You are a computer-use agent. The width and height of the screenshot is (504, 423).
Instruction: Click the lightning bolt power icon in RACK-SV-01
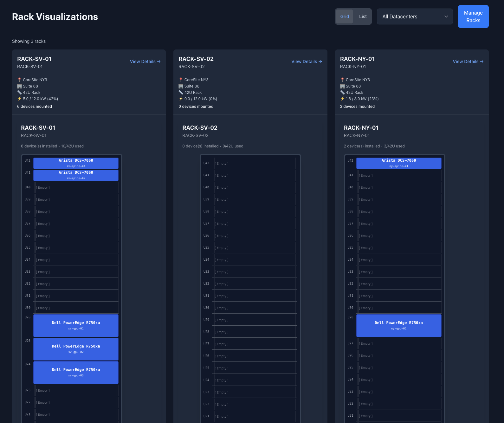(19, 99)
